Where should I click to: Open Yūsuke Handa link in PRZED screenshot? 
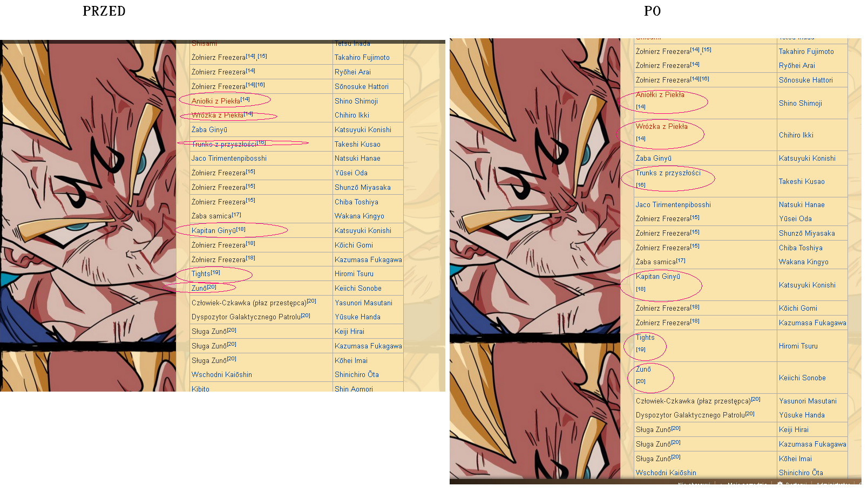click(x=357, y=317)
